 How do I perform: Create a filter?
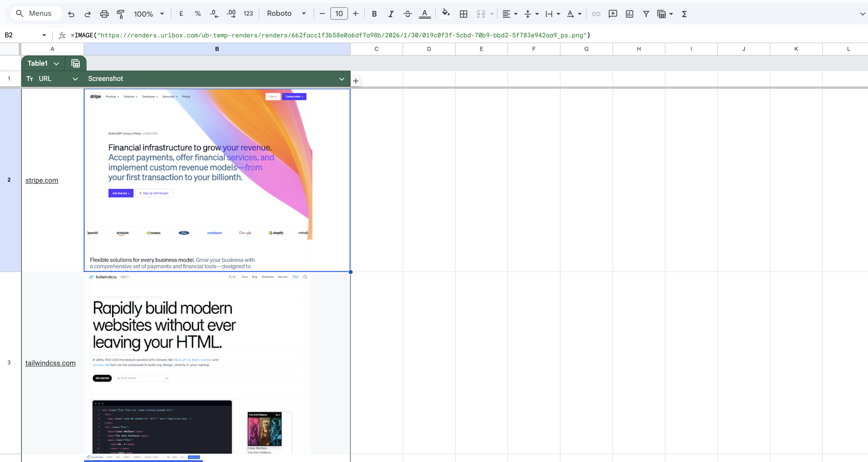tap(646, 14)
